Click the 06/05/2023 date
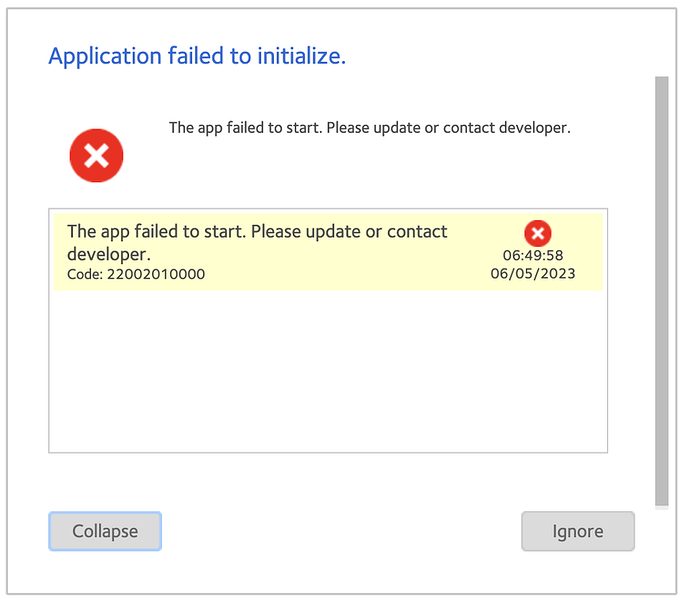This screenshot has width=690, height=600. coord(533,273)
